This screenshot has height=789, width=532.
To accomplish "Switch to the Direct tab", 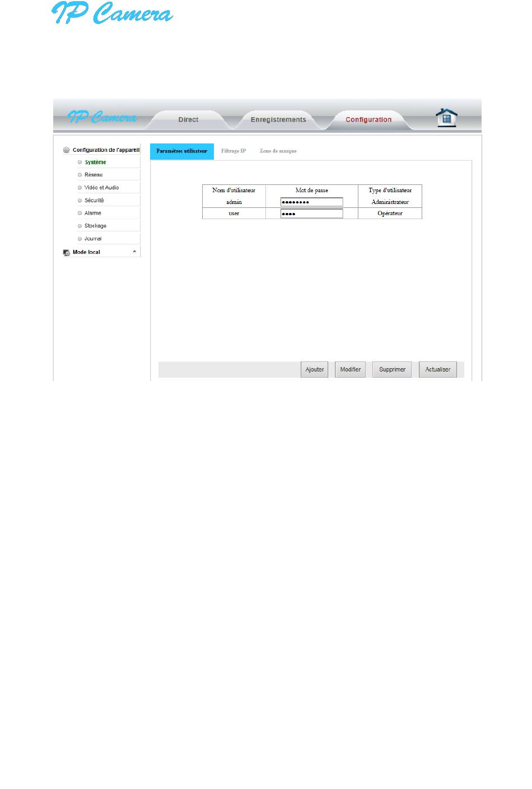I will coord(188,119).
